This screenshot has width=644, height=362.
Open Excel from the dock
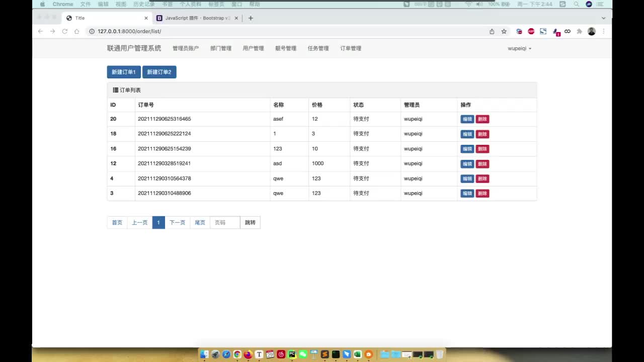coord(358,354)
